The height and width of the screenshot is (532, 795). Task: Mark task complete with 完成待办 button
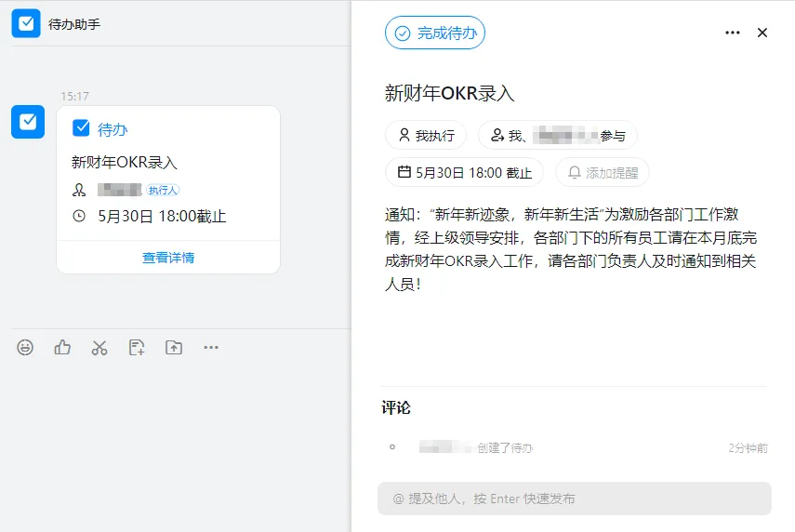[x=435, y=33]
